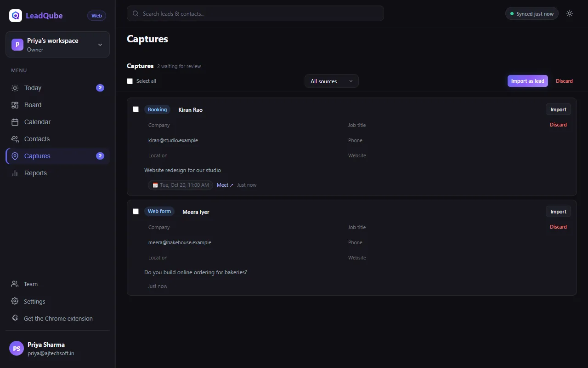Click the search magnifier icon
Viewport: 588px width, 368px height.
point(136,13)
